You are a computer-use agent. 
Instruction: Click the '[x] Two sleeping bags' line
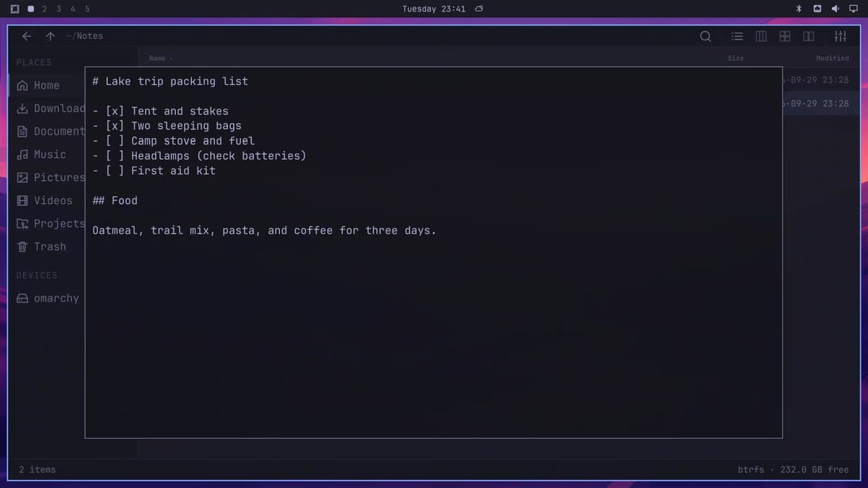coord(167,126)
